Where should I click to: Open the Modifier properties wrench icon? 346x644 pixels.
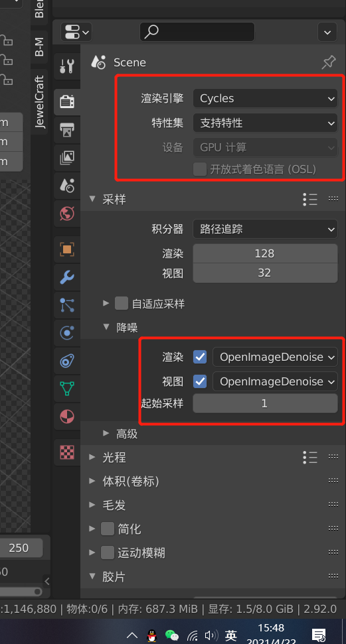(66, 277)
